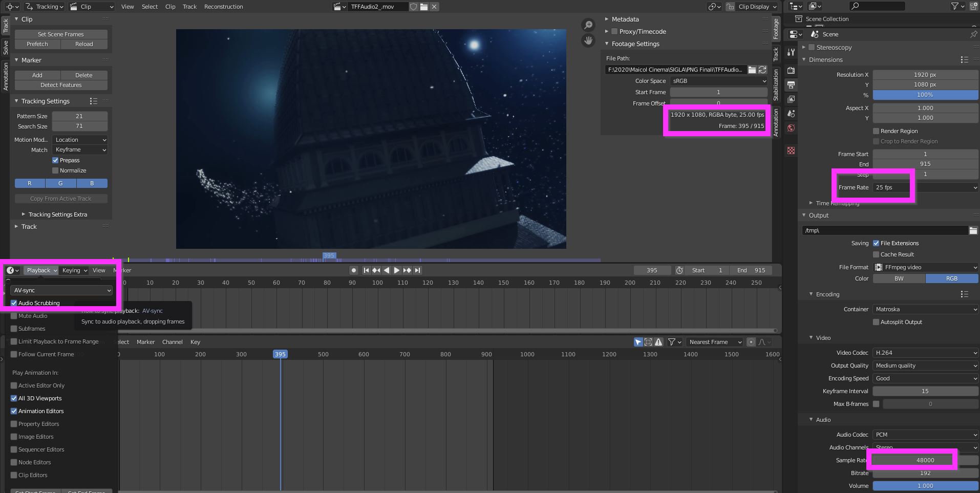This screenshot has width=980, height=493.
Task: Open the Video Codec H.264 dropdown
Action: point(926,353)
